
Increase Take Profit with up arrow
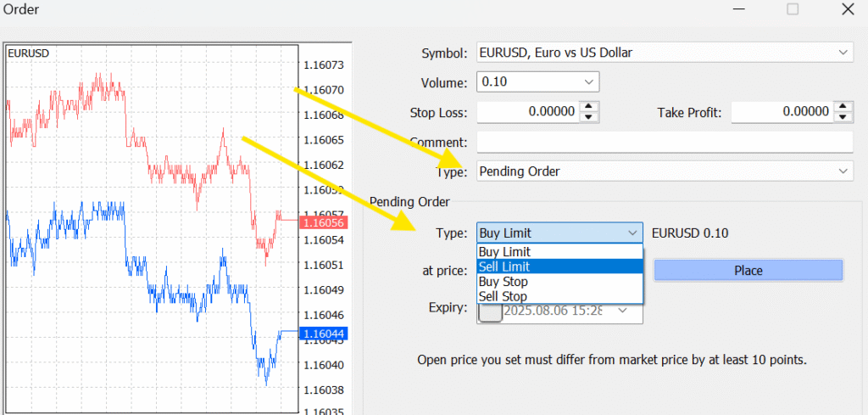844,107
